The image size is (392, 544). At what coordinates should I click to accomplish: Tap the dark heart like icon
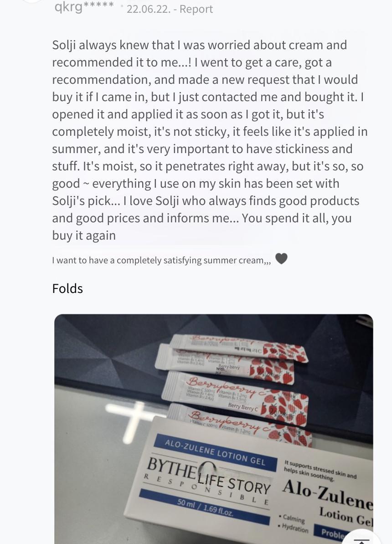[x=281, y=258]
